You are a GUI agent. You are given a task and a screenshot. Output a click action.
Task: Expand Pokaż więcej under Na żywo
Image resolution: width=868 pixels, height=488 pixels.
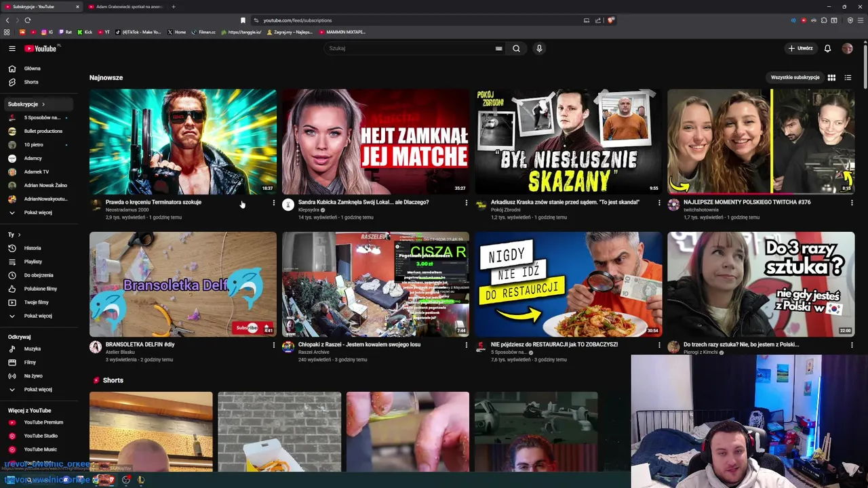click(38, 389)
